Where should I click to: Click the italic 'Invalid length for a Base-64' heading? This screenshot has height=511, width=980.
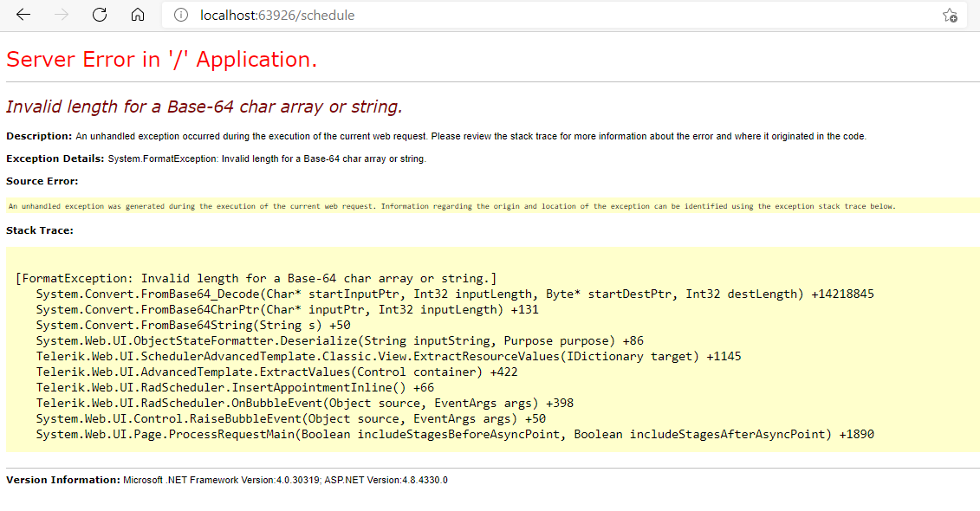tap(204, 107)
